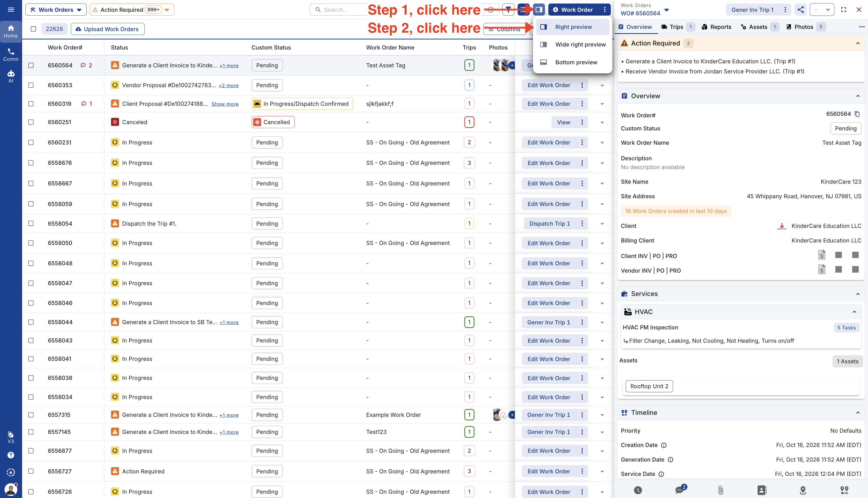The height and width of the screenshot is (498, 868).
Task: Click the map location pin icon in the footer
Action: tap(803, 490)
